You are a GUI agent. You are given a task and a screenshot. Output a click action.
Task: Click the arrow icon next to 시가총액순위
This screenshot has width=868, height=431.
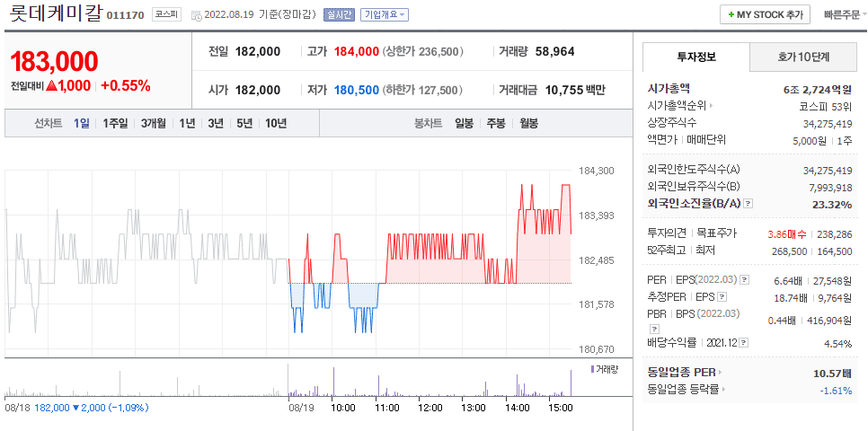click(712, 105)
